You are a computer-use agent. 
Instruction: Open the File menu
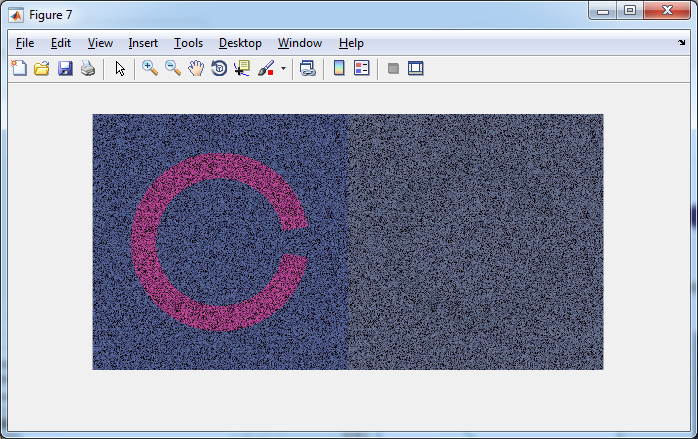point(25,43)
